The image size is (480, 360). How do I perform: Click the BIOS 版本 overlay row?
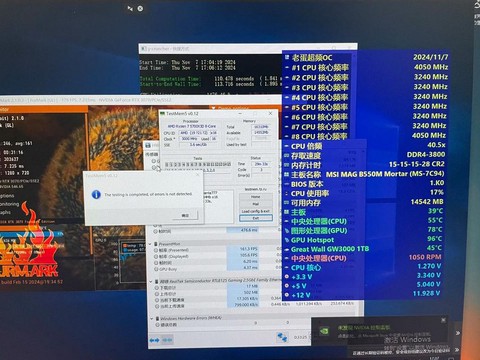click(x=364, y=184)
